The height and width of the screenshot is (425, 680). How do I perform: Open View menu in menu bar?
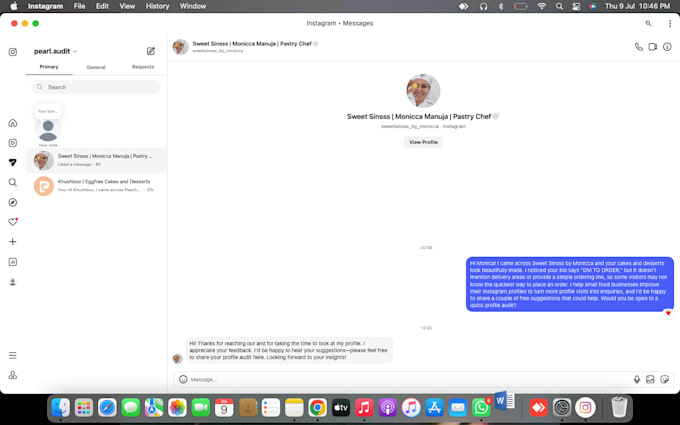click(x=127, y=6)
